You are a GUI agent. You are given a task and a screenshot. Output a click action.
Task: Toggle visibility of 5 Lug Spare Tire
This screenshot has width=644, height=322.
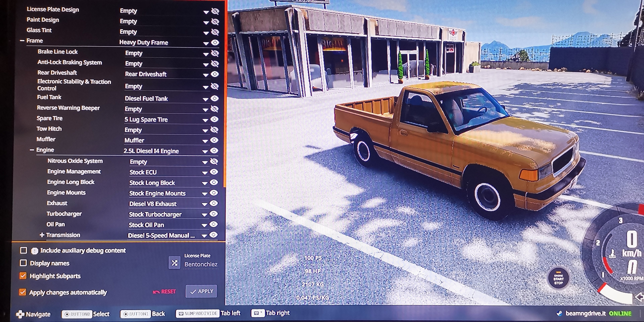click(214, 119)
